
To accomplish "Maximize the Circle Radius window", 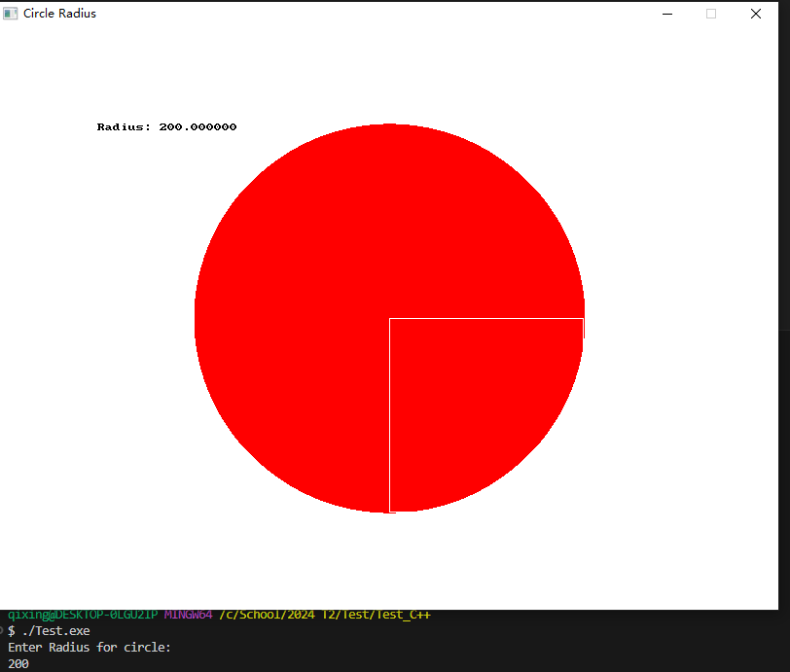I will [x=710, y=14].
